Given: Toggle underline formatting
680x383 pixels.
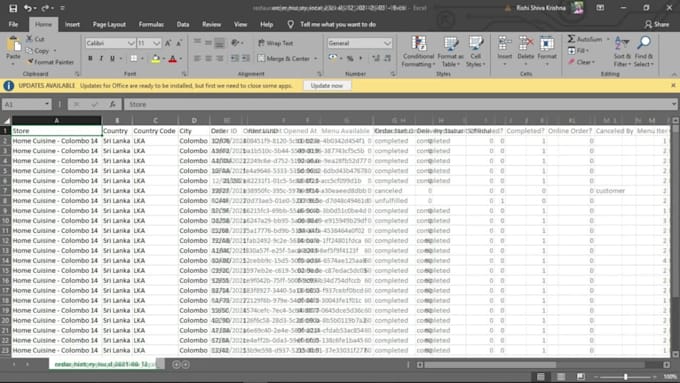Looking at the screenshot, I should pos(112,59).
